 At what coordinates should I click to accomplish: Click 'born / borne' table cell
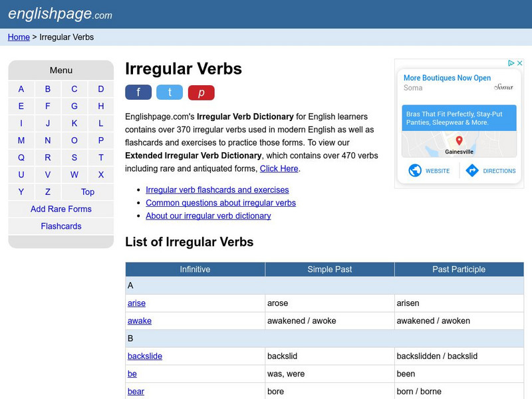point(459,391)
